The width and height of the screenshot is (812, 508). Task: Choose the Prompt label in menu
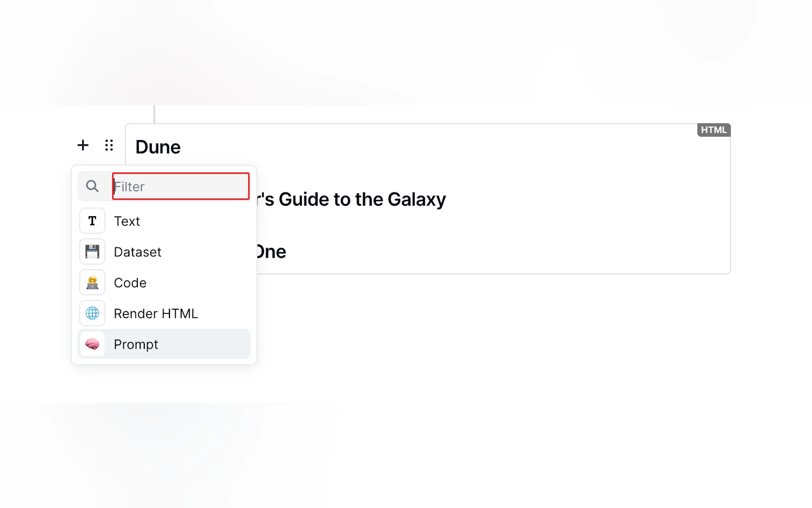point(136,345)
